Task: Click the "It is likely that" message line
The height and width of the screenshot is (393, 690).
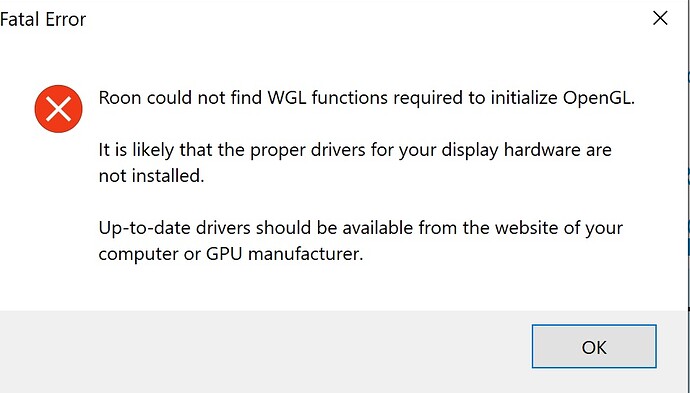Action: tap(355, 150)
